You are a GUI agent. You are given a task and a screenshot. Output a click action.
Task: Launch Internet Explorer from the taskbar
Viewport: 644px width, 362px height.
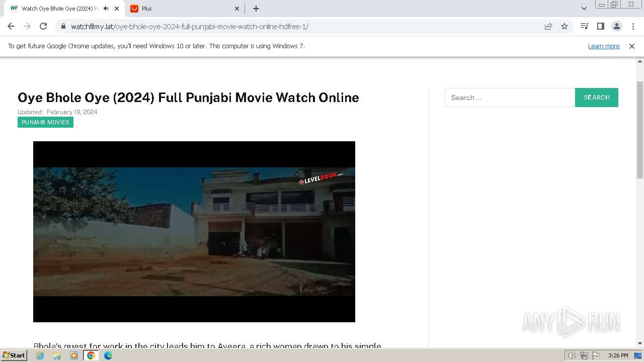tap(40, 355)
